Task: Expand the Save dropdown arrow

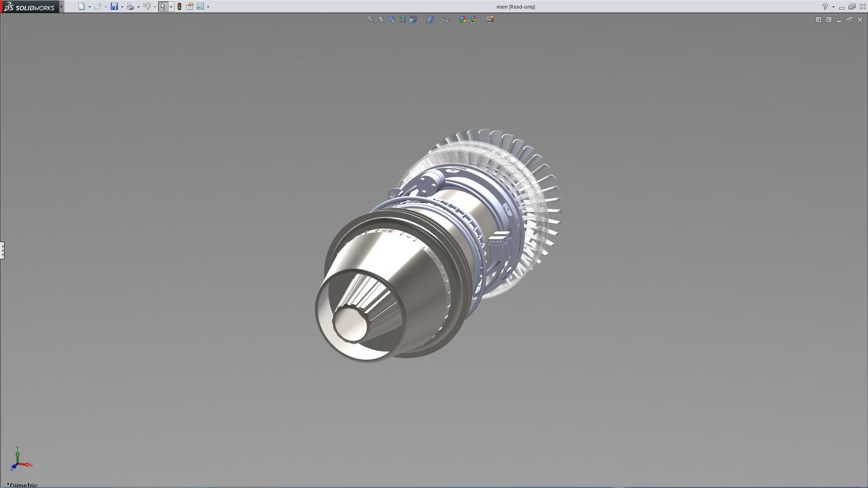Action: pyautogui.click(x=122, y=7)
